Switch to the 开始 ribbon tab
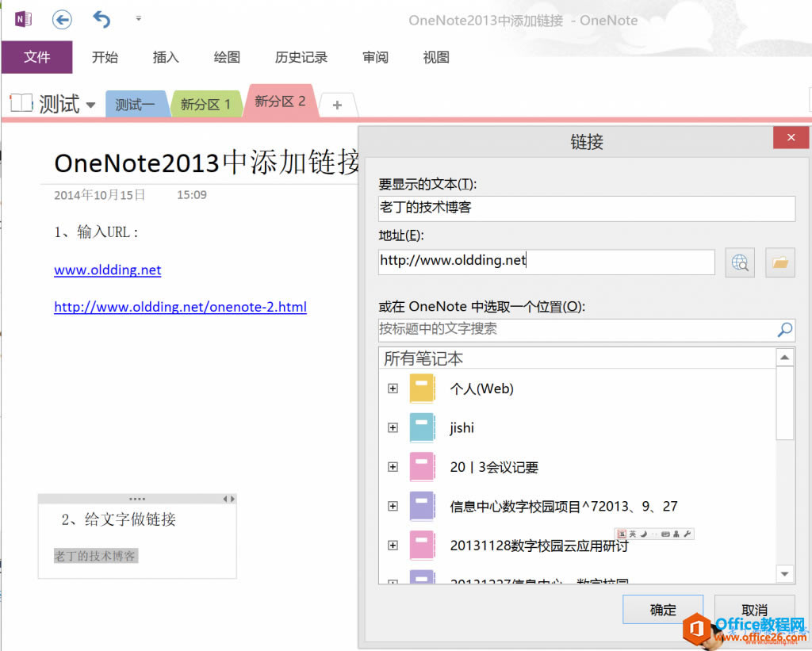The image size is (812, 651). click(105, 57)
